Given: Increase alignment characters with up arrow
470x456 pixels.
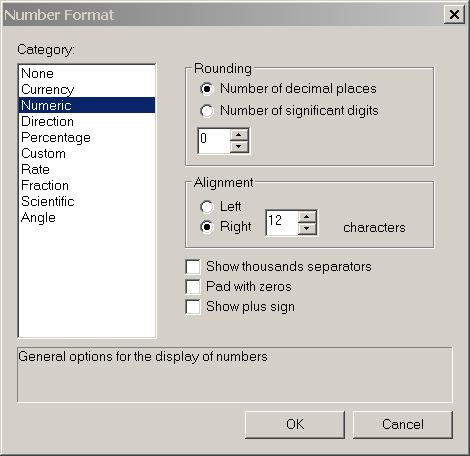Looking at the screenshot, I should pos(307,217).
